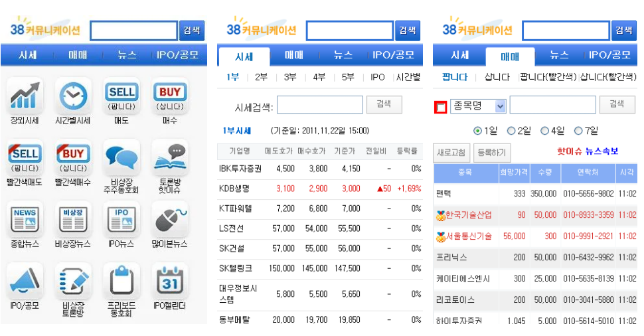Click the SK텔링크 row name
The image size is (644, 336).
click(236, 269)
